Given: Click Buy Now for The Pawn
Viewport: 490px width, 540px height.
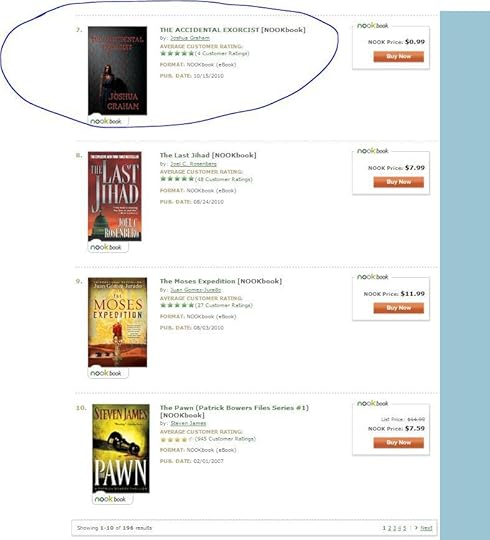Looking at the screenshot, I should (399, 443).
